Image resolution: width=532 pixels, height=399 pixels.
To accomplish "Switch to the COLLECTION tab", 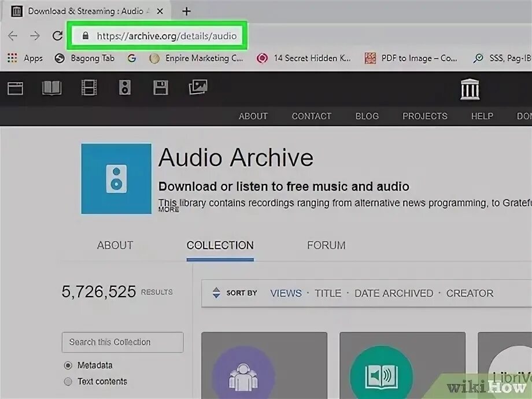I will pos(220,245).
